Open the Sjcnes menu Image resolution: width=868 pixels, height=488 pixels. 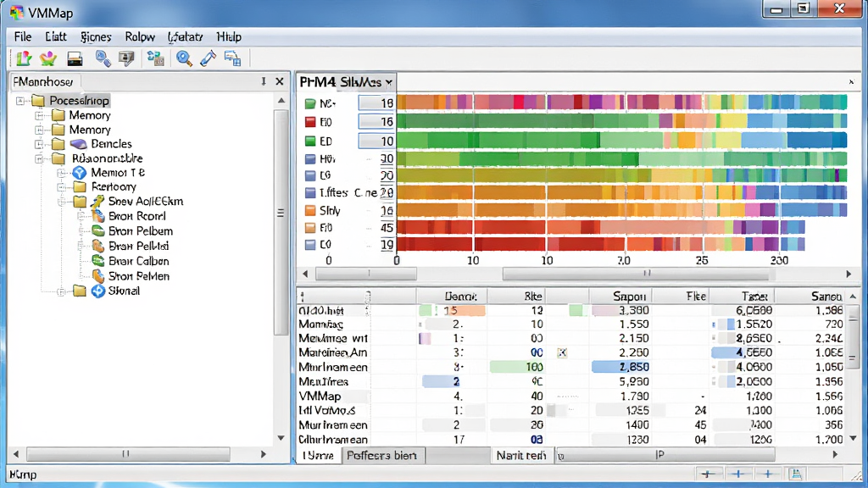coord(96,37)
